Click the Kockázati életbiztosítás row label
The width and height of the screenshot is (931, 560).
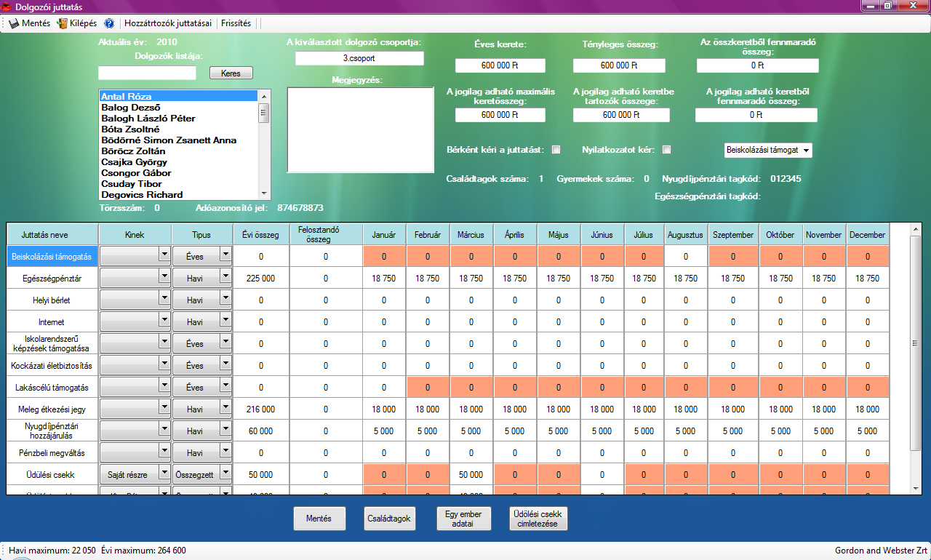click(52, 365)
